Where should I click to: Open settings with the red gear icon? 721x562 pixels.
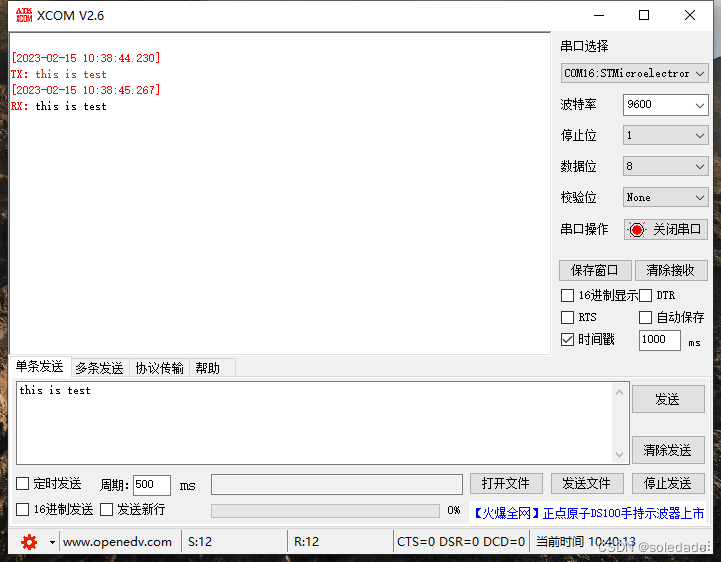pos(29,542)
